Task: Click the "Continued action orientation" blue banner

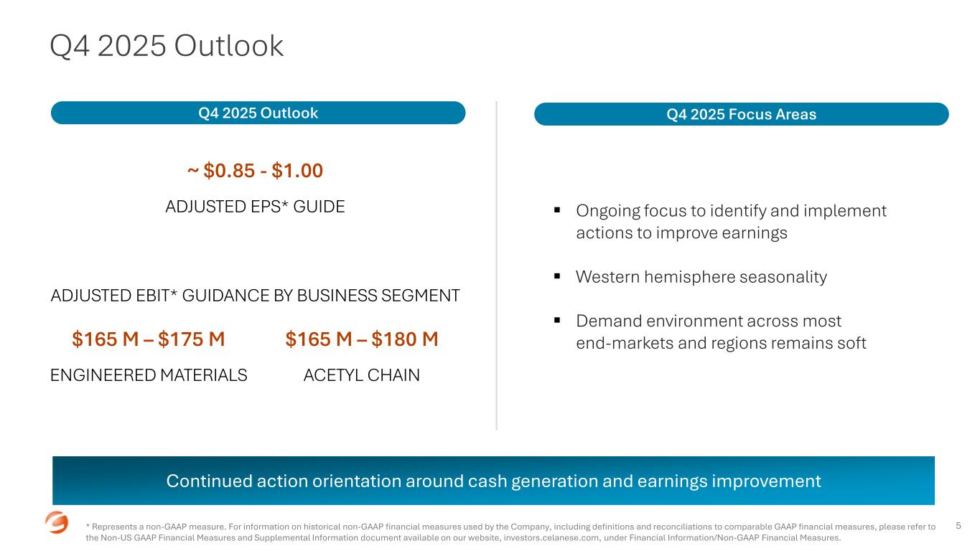Action: pyautogui.click(x=493, y=481)
